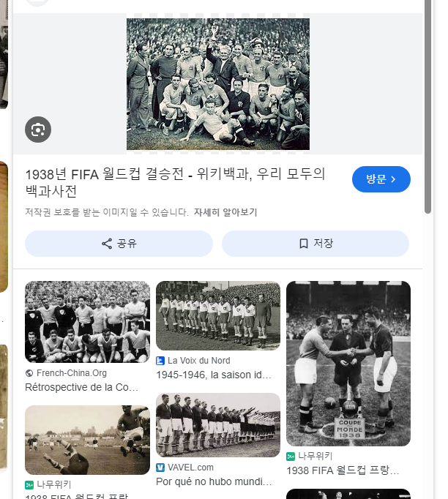Screen dimensions: 448x499
Task: Open the 1938년 FIFA 월드컵 결승전 title link
Action: (175, 182)
